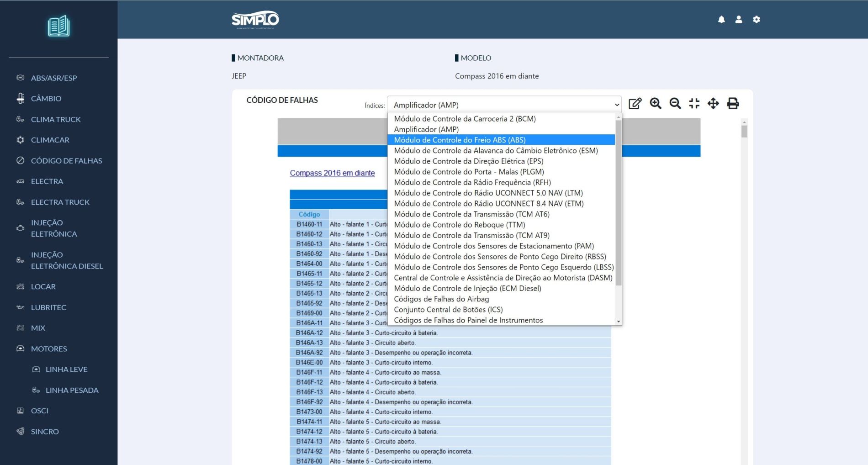Open the settings gear icon
The width and height of the screenshot is (868, 465).
757,20
